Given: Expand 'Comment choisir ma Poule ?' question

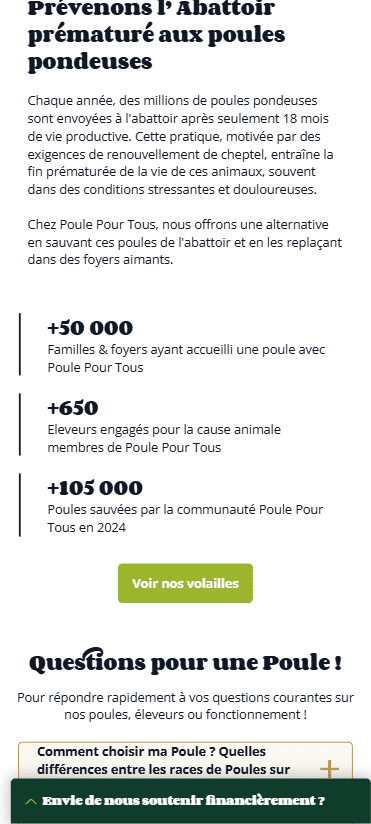Looking at the screenshot, I should pyautogui.click(x=186, y=761).
